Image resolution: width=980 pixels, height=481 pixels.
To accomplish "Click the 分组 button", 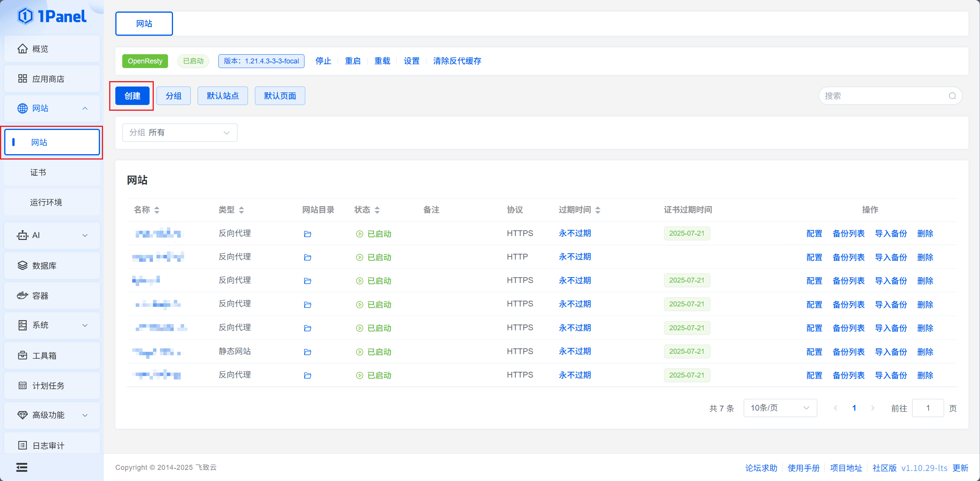I will pyautogui.click(x=173, y=96).
